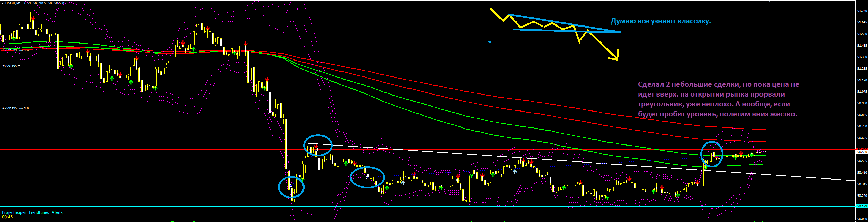The height and width of the screenshot is (222, 868).
Task: Click the 50.885 price scale label
Action: pyautogui.click(x=862, y=115)
